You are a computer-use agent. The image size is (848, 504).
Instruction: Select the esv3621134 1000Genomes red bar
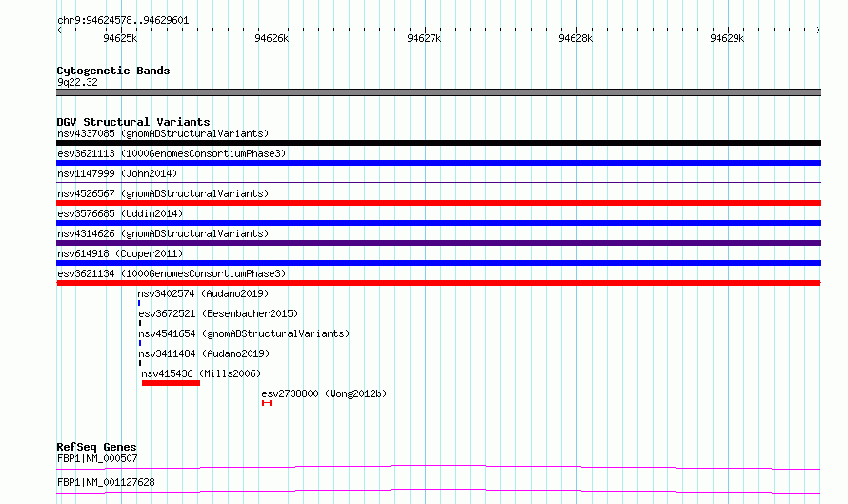(438, 283)
